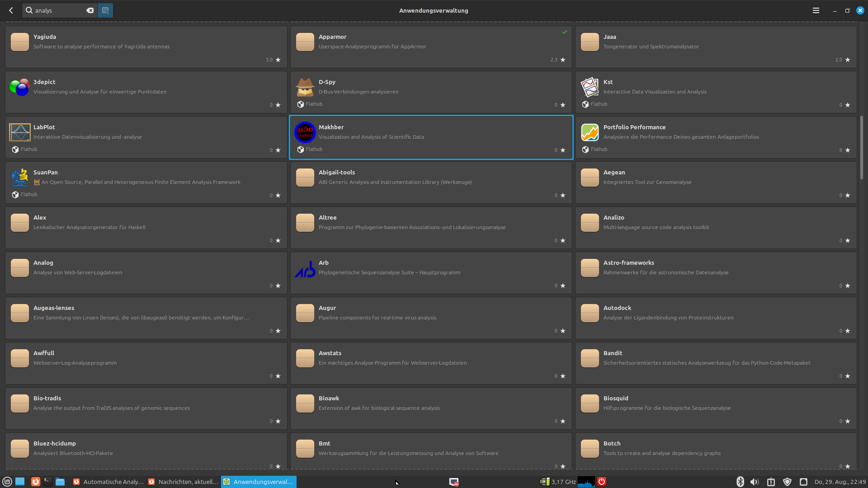Image resolution: width=868 pixels, height=488 pixels.
Task: Click the Portfolio Performance chart icon
Action: 590,132
